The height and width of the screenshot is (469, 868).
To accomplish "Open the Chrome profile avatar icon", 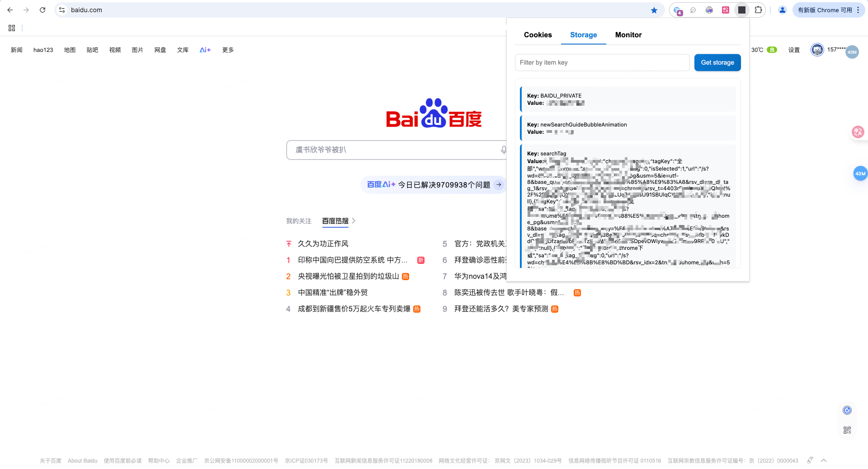I will coord(783,10).
